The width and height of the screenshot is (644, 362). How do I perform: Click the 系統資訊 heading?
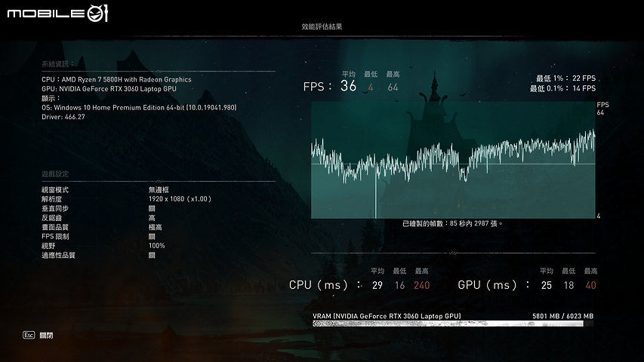coord(57,64)
